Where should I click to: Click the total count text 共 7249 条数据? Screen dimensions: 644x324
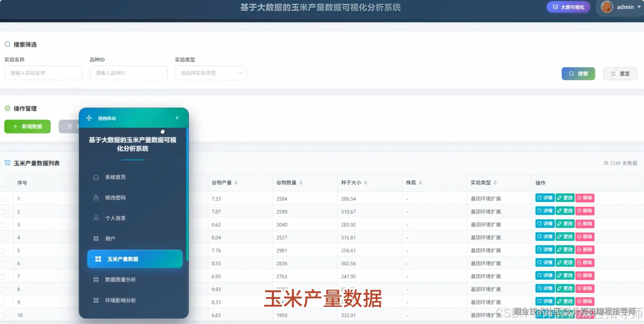click(x=620, y=163)
